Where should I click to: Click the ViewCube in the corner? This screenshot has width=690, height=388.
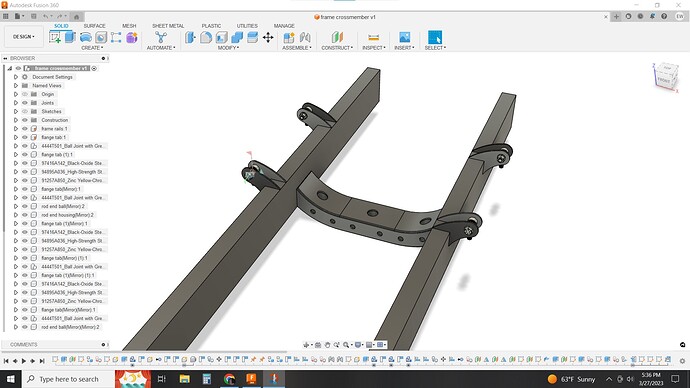[665, 77]
